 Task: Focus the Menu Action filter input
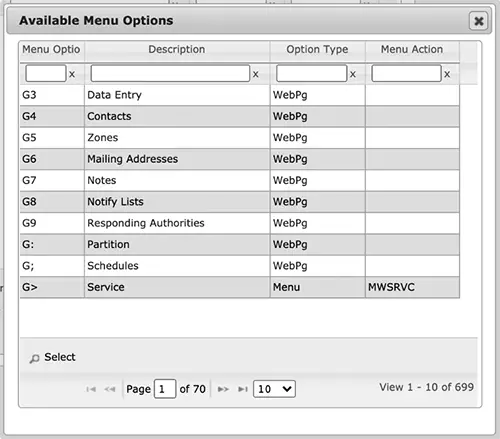(406, 73)
